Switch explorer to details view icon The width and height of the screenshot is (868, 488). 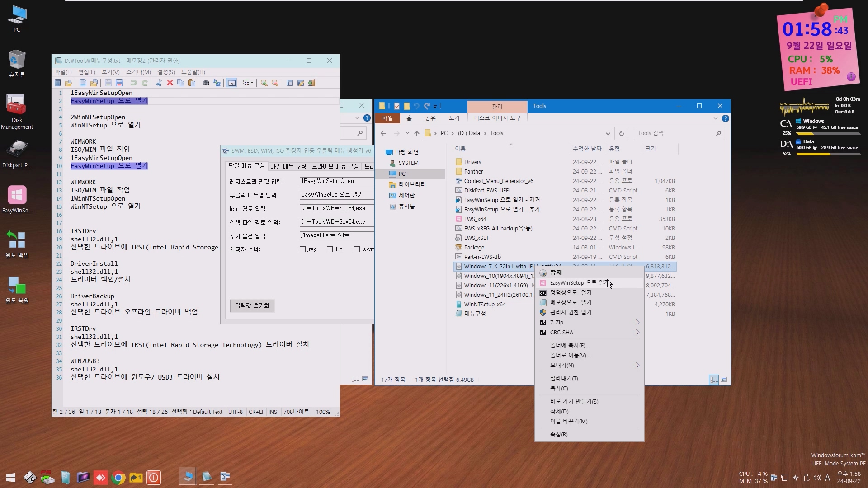(x=714, y=380)
